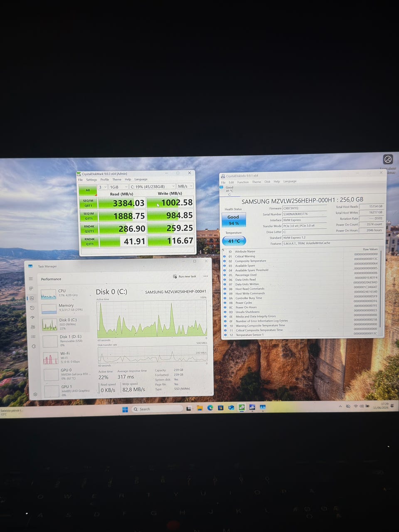Open Outlook from the taskbar

pyautogui.click(x=231, y=408)
